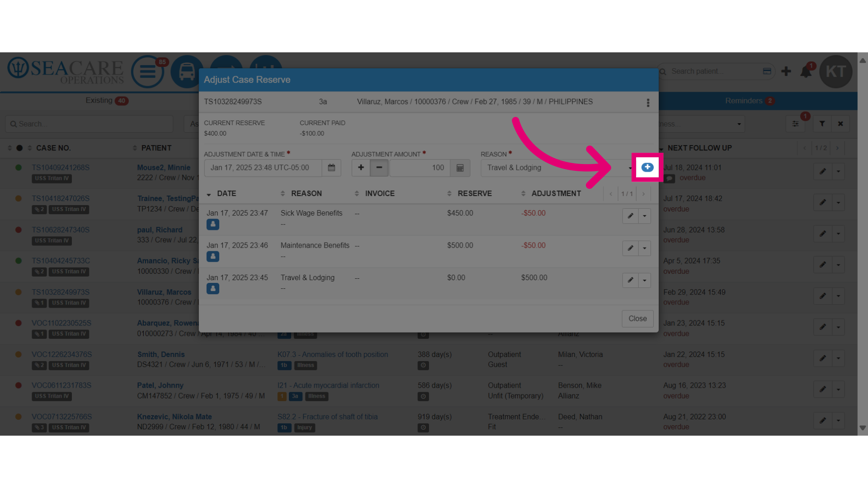Open the KT user avatar menu
This screenshot has width=868, height=488.
coord(836,71)
